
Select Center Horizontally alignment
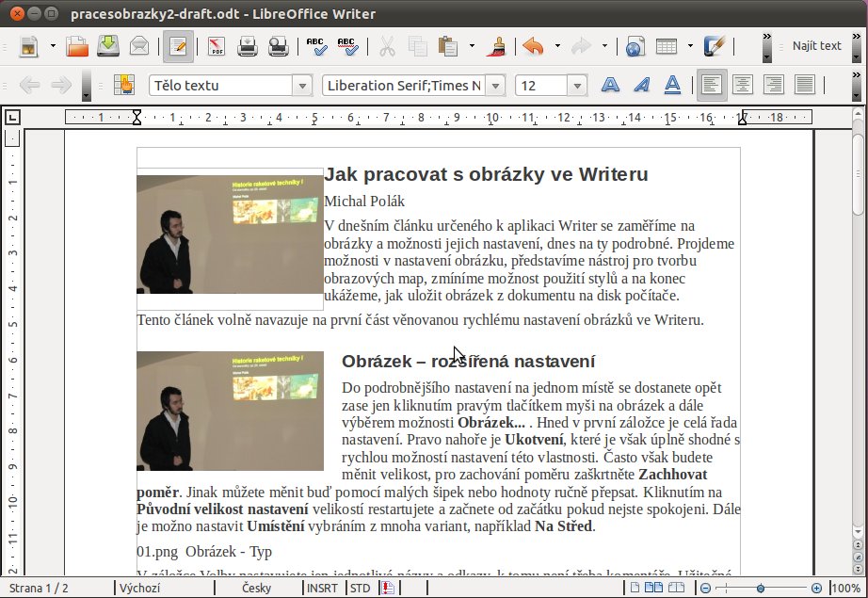tap(743, 86)
